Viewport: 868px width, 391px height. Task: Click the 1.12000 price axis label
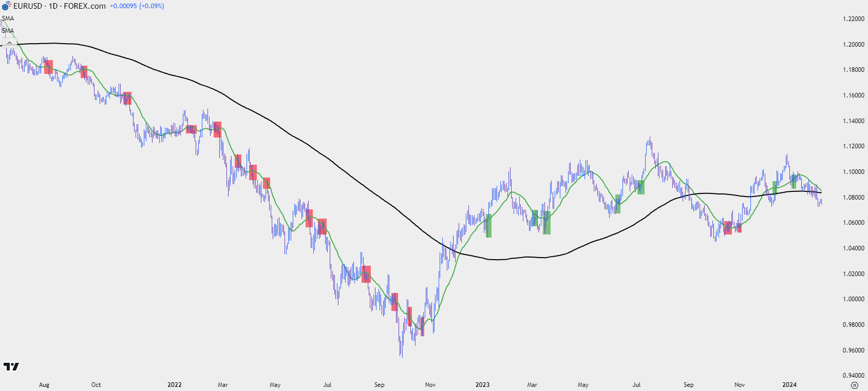(854, 146)
